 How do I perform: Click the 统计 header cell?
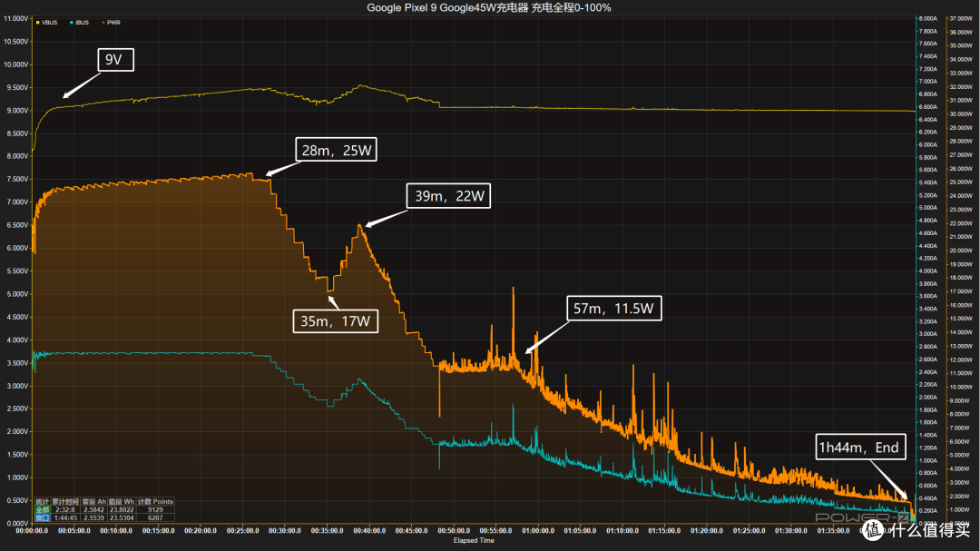42,502
